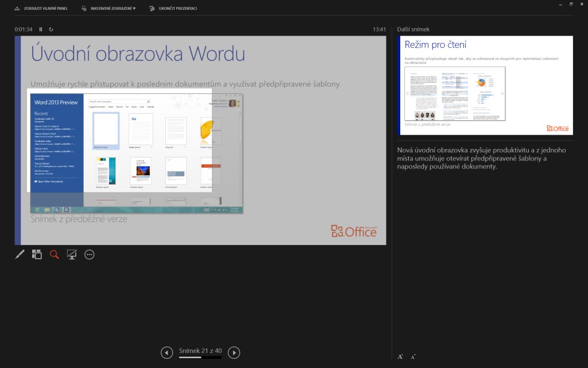The image size is (588, 368).
Task: Open more slide show options ellipsis
Action: point(89,255)
